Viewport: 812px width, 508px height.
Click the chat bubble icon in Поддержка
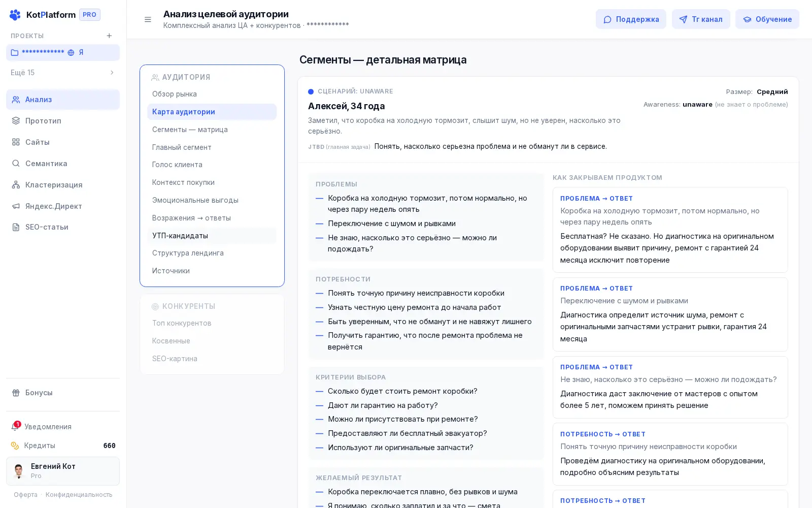[x=607, y=19]
